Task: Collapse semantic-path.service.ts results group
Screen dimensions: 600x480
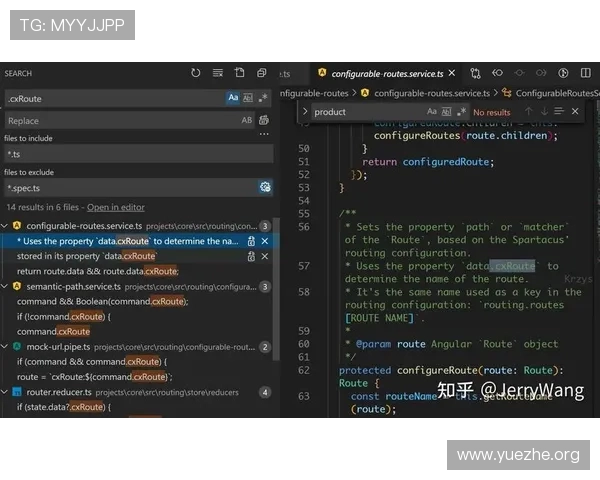Action: tap(5, 286)
